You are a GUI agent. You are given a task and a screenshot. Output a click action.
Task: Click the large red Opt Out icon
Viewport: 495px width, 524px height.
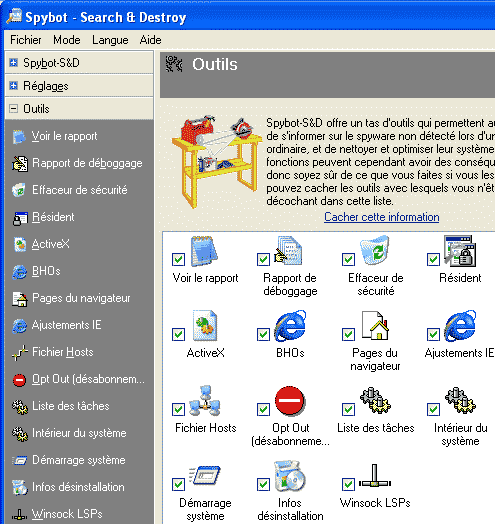click(x=290, y=401)
